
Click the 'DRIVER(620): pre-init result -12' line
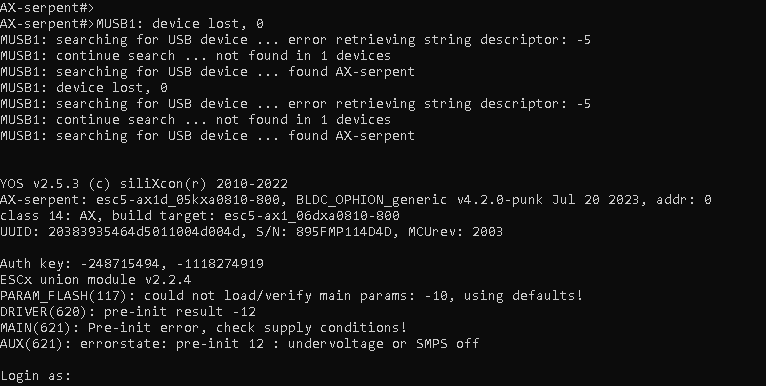point(128,312)
